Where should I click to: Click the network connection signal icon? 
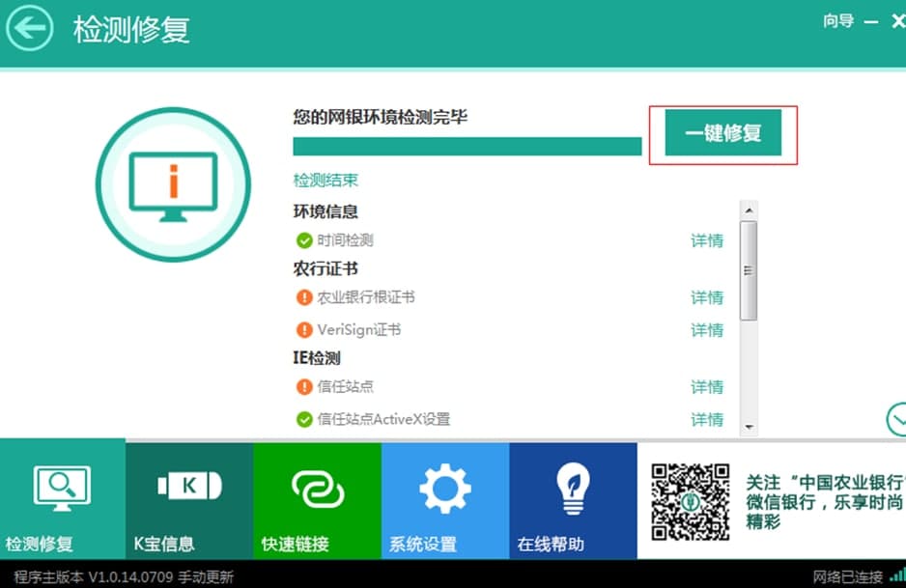899,576
